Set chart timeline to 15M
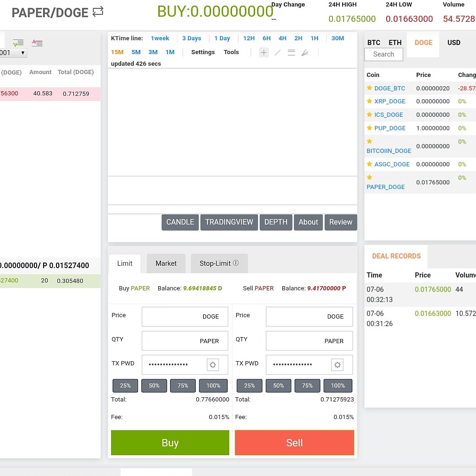This screenshot has height=476, width=476. (117, 52)
